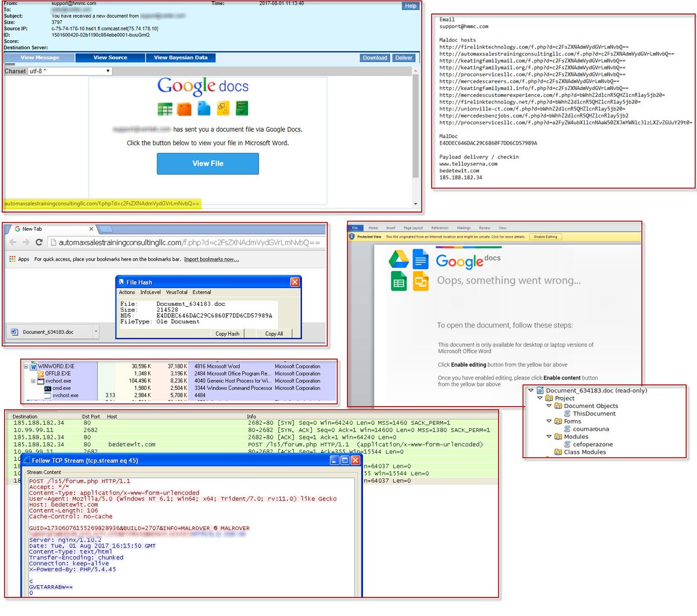Screen dimensions: 697x616
Task: Click the MD5 hash value in File Hash dialog
Action: [x=214, y=316]
